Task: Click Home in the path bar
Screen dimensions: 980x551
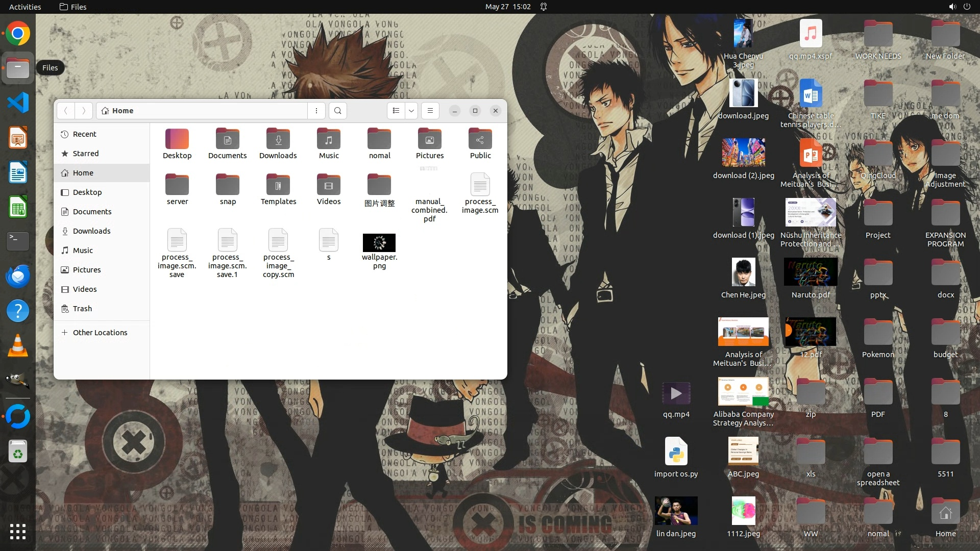Action: pyautogui.click(x=122, y=111)
